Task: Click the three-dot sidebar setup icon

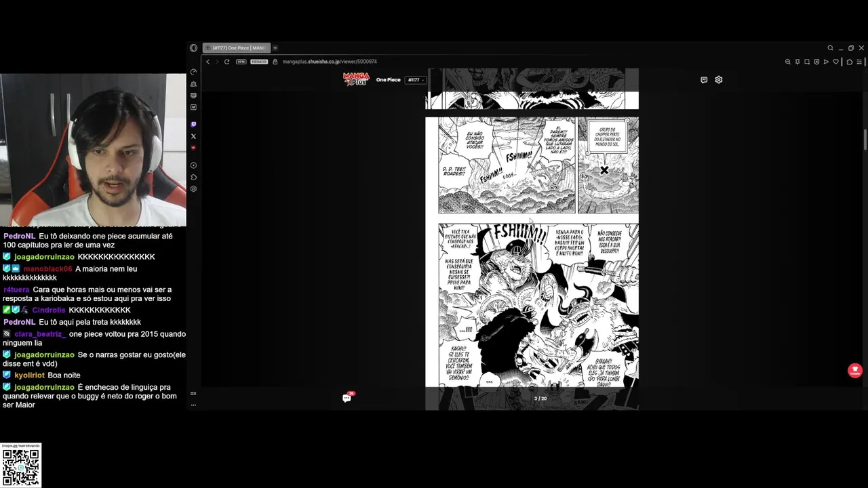Action: (x=193, y=405)
